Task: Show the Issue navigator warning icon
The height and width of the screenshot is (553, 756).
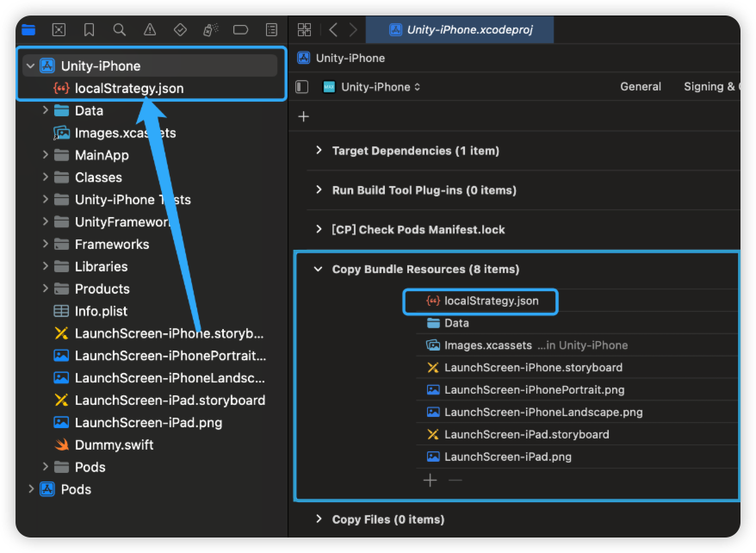Action: 150,29
